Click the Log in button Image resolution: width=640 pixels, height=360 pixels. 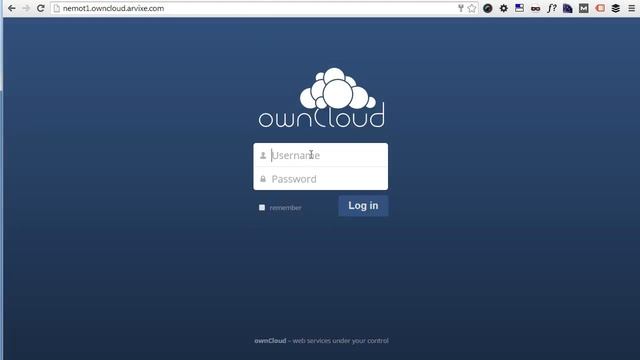[363, 206]
